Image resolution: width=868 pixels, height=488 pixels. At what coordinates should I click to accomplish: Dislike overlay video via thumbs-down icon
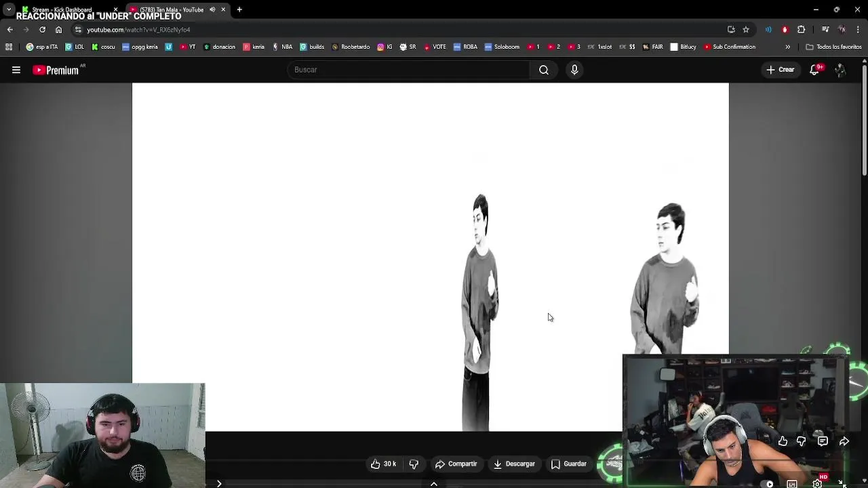(x=801, y=441)
